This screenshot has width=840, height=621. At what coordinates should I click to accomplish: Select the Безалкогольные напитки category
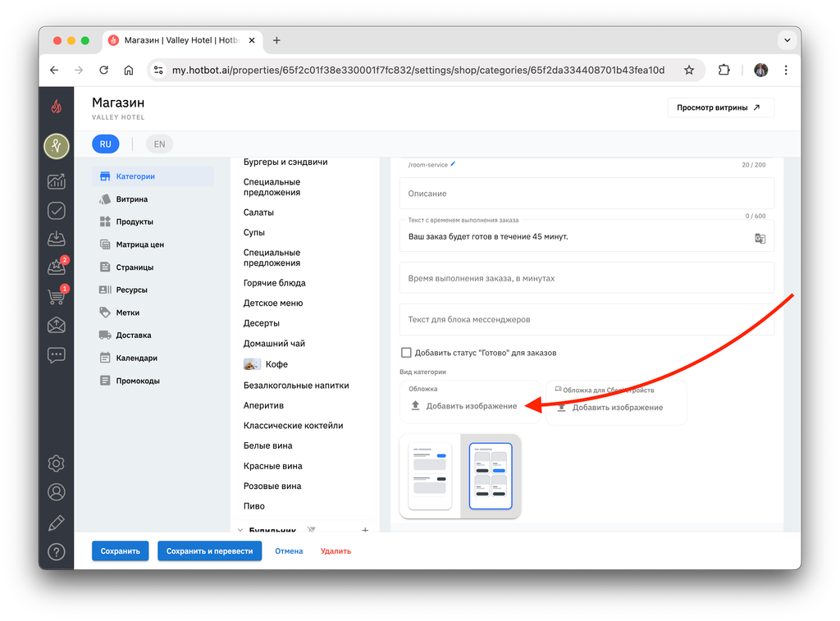coord(296,386)
